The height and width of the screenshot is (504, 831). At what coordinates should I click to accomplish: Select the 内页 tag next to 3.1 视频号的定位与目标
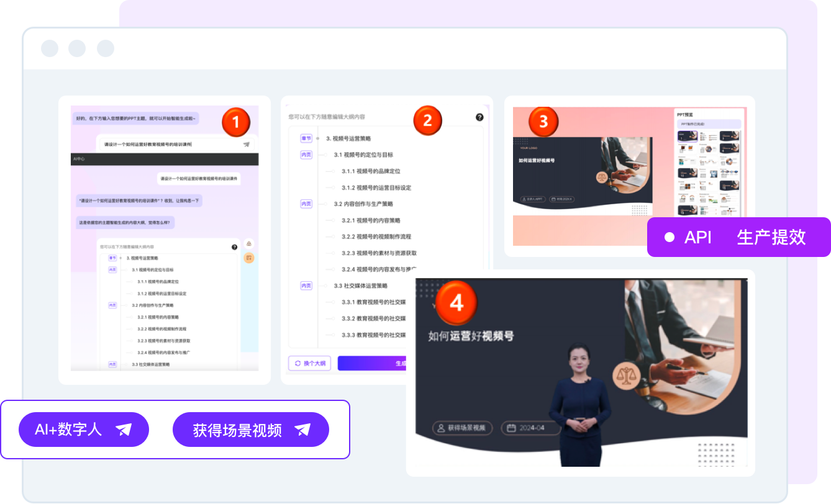pos(306,155)
